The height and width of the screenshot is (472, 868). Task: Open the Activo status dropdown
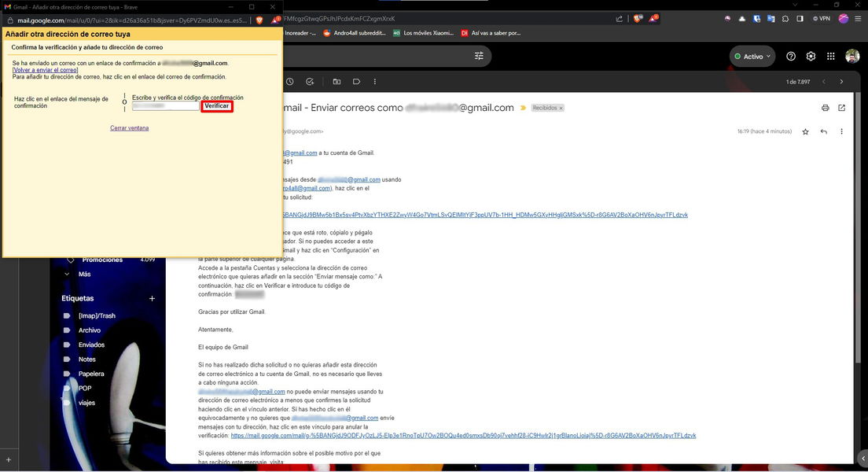pyautogui.click(x=752, y=57)
